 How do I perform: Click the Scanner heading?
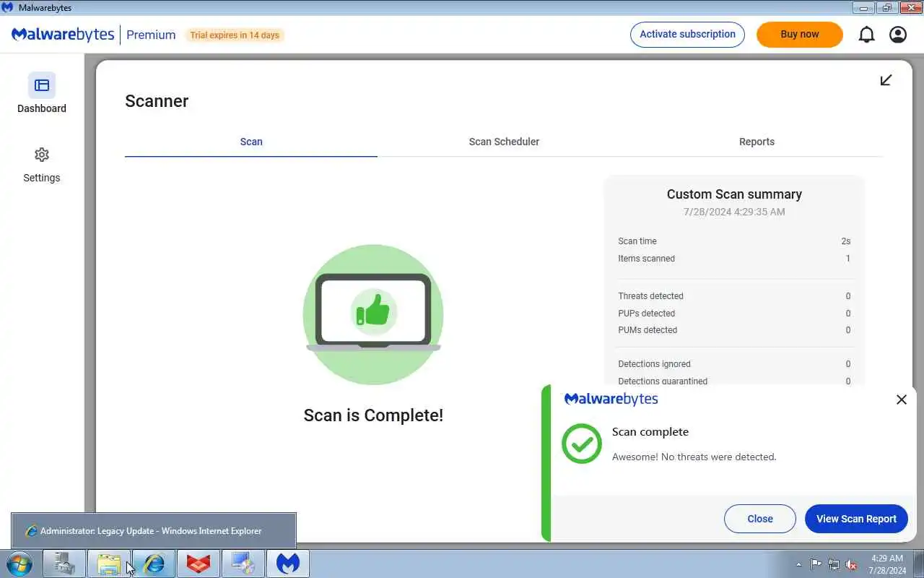157,101
